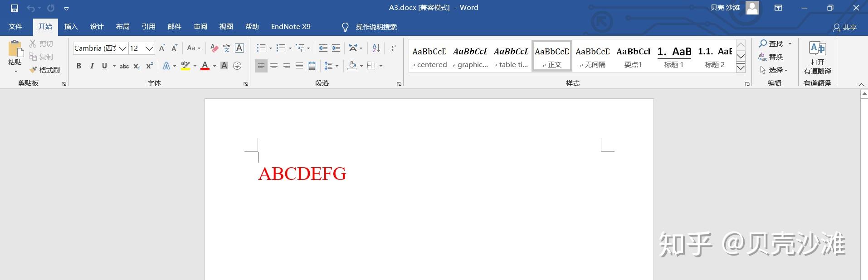The height and width of the screenshot is (280, 868).
Task: Click the Numbering list icon
Action: pyautogui.click(x=281, y=48)
